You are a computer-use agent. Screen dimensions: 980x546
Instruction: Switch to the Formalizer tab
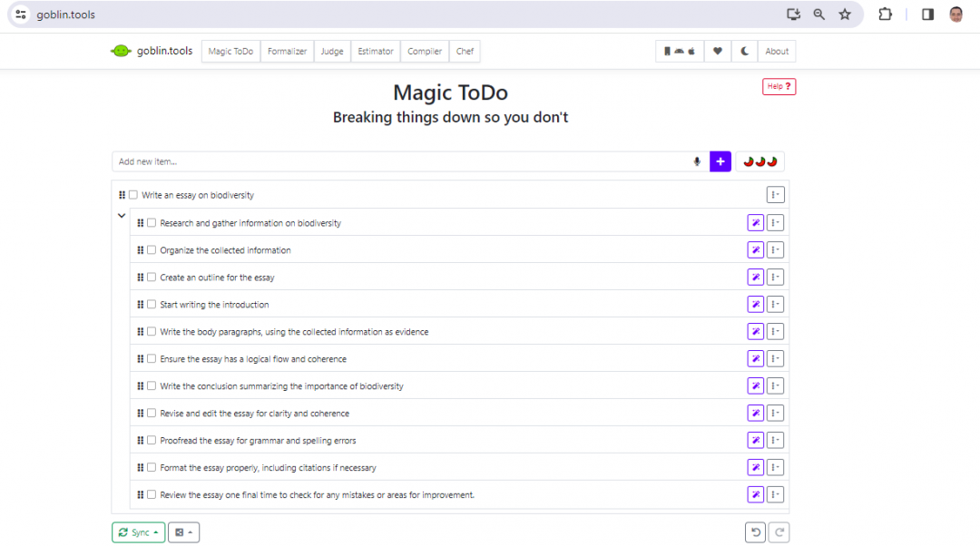[x=287, y=52]
